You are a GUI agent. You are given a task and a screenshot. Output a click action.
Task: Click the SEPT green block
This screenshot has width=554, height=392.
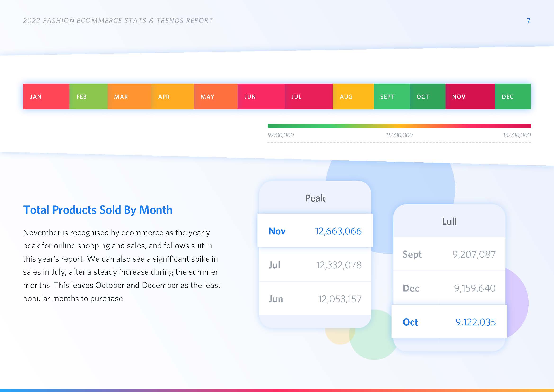click(391, 96)
